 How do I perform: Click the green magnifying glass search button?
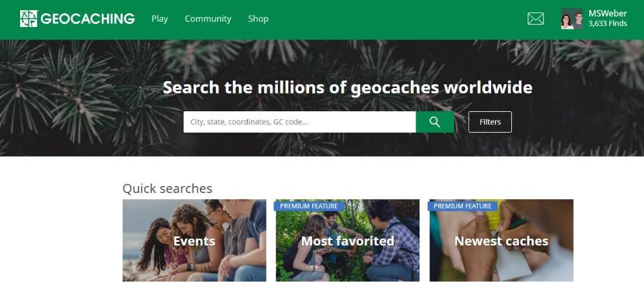coord(435,122)
